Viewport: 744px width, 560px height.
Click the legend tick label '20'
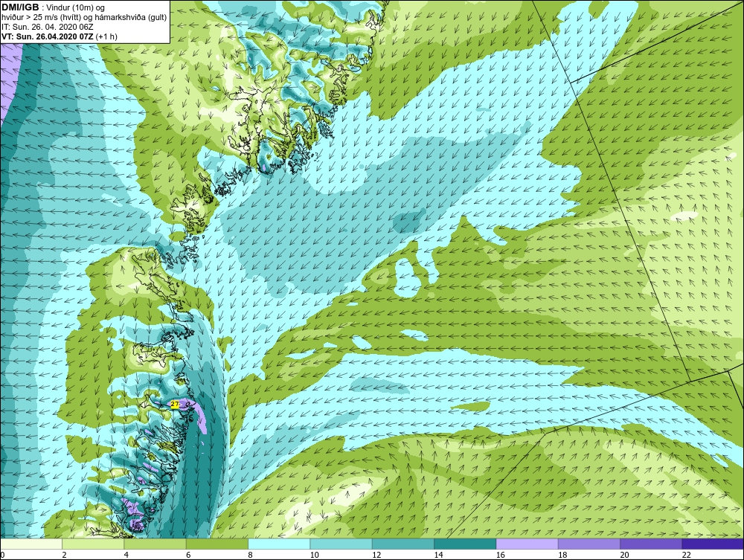624,555
